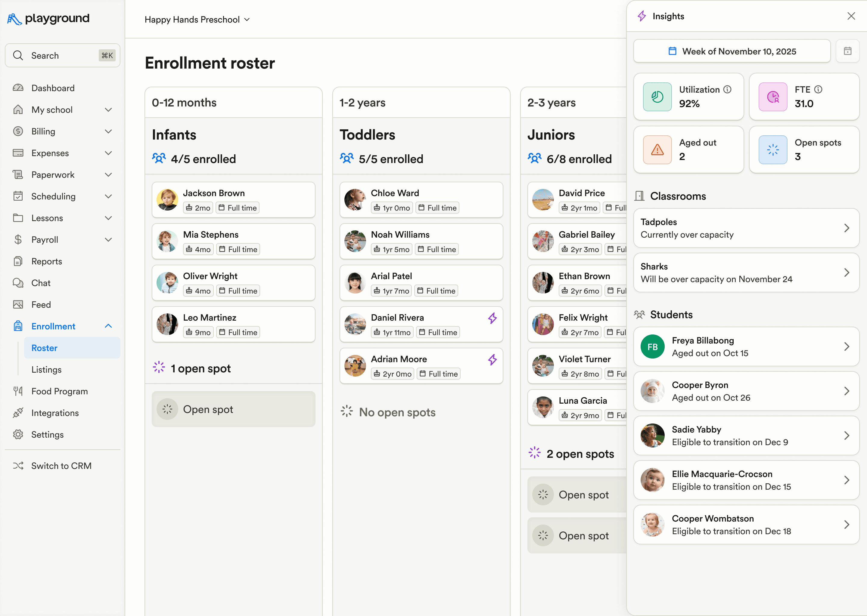867x616 pixels.
Task: Click the Switch to CRM shuffle icon
Action: click(x=18, y=466)
